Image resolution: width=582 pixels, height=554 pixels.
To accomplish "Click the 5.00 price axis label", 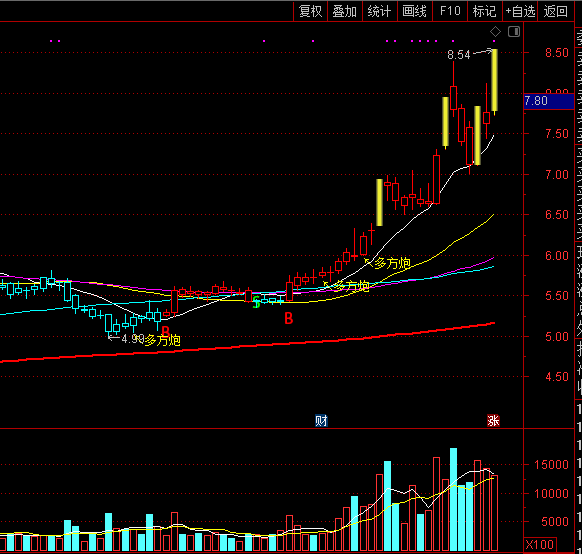I will pyautogui.click(x=557, y=337).
